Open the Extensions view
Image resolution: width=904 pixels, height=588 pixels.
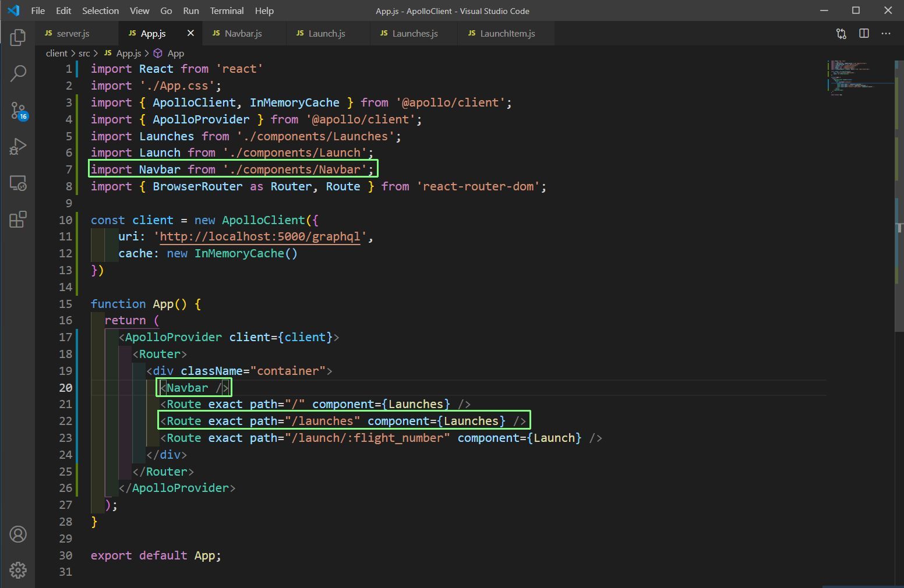tap(18, 219)
